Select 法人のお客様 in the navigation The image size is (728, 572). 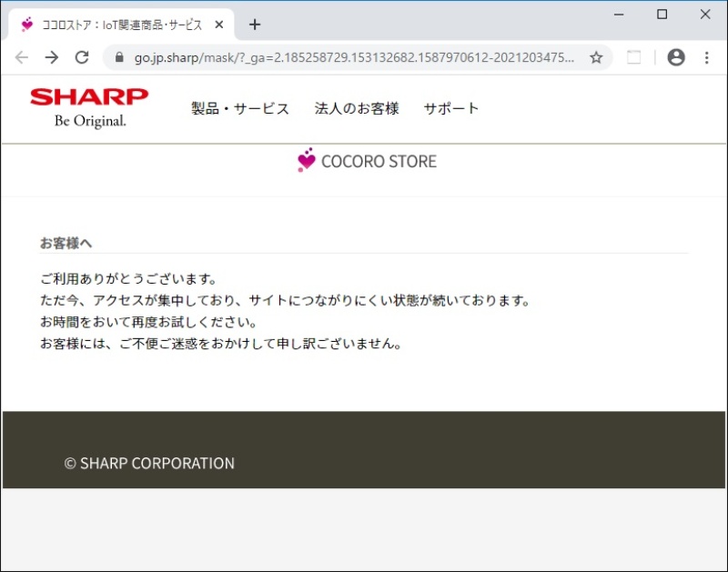(357, 108)
